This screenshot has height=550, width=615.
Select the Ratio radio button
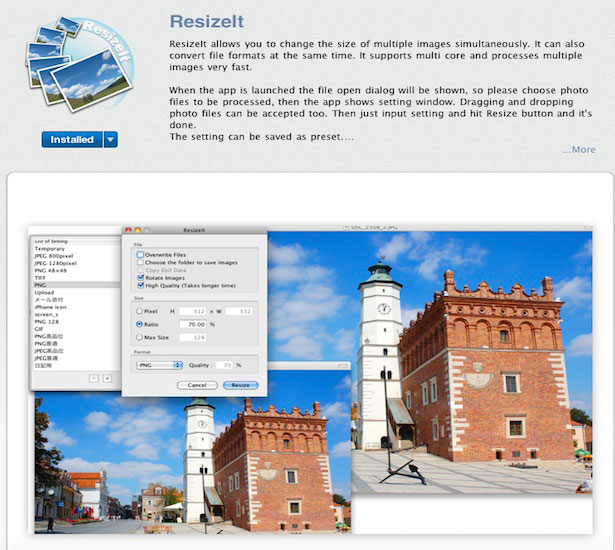(x=139, y=324)
